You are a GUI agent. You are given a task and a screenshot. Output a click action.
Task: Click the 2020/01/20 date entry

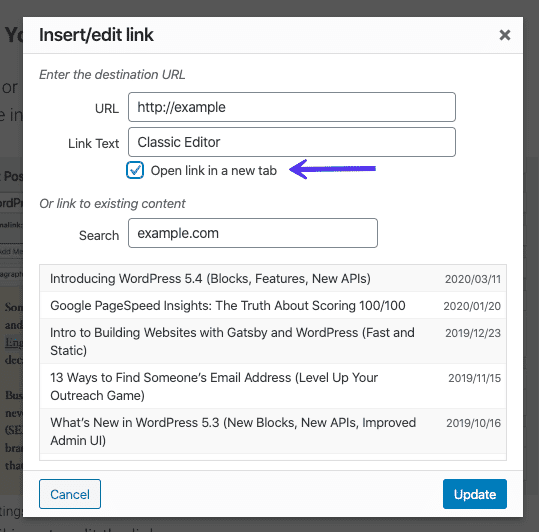(x=472, y=306)
